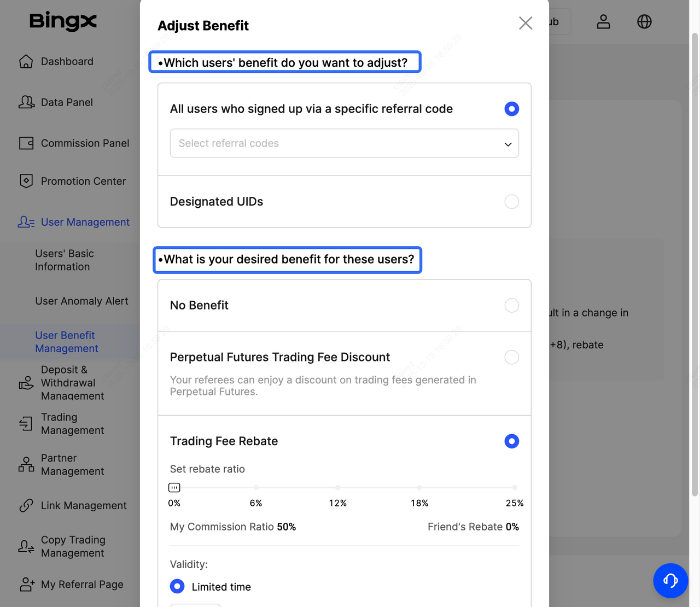This screenshot has width=700, height=607.
Task: Collapse the User Management sidebar section
Action: click(85, 222)
